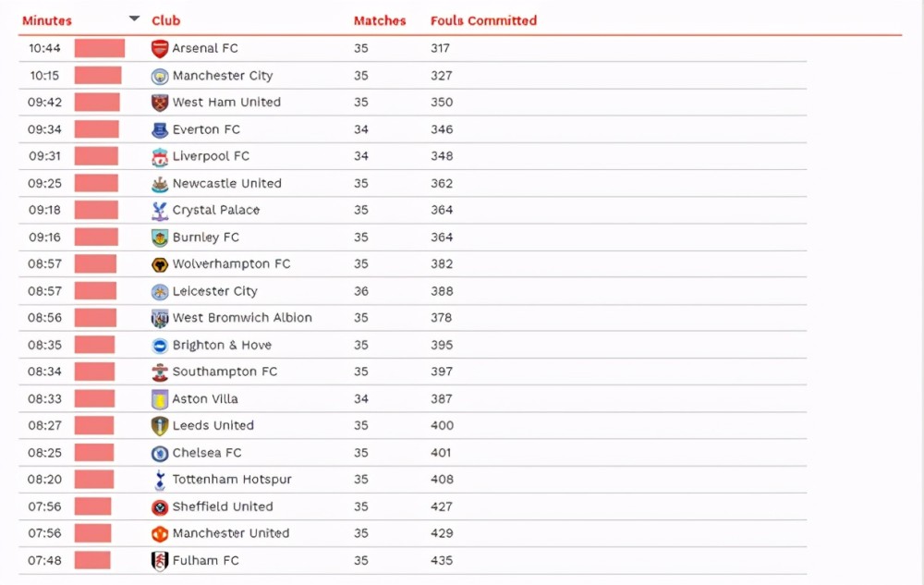This screenshot has height=585, width=924.
Task: Select the Club column header
Action: tap(165, 20)
